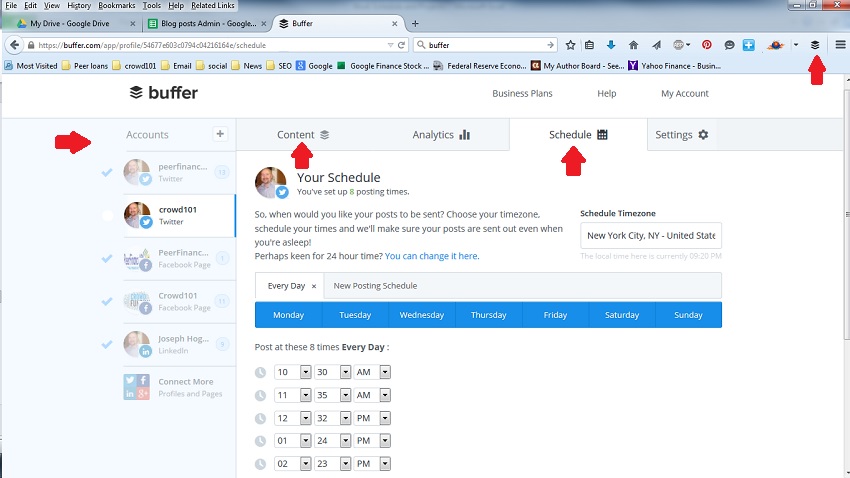850x478 pixels.
Task: Toggle Saturday in the schedule days
Action: pyautogui.click(x=622, y=315)
